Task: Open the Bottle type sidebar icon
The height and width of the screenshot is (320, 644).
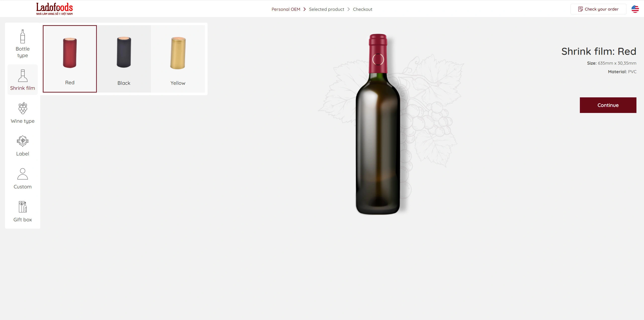Action: 23,36
